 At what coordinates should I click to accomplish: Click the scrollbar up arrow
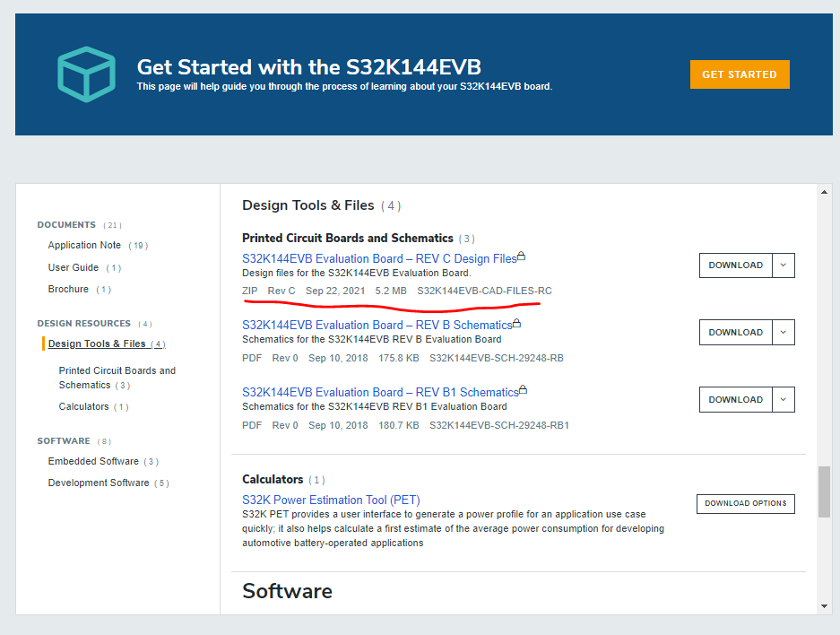tap(825, 192)
